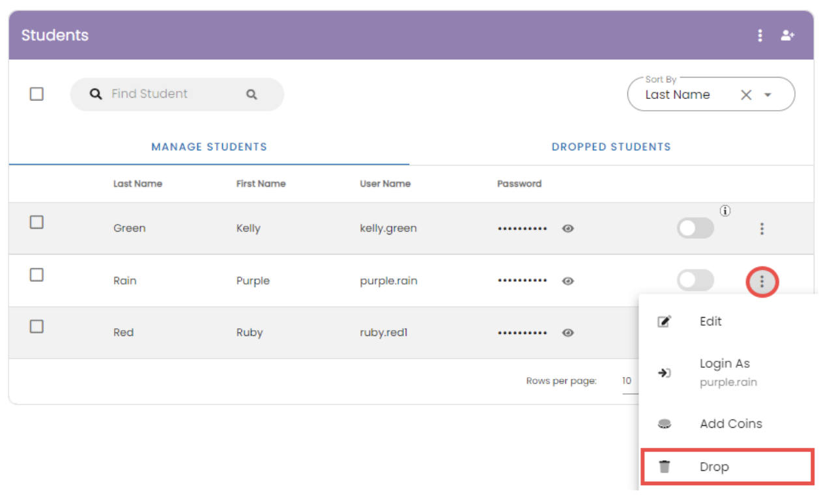The height and width of the screenshot is (504, 821).
Task: Click the three-dot menu for Purple Rain
Action: pyautogui.click(x=762, y=282)
